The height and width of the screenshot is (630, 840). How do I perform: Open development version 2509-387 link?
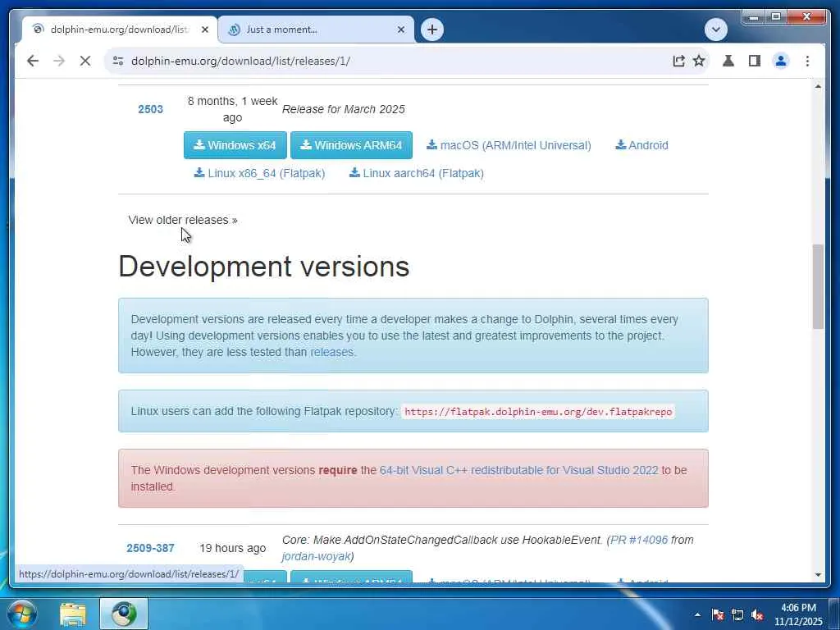[x=151, y=548]
